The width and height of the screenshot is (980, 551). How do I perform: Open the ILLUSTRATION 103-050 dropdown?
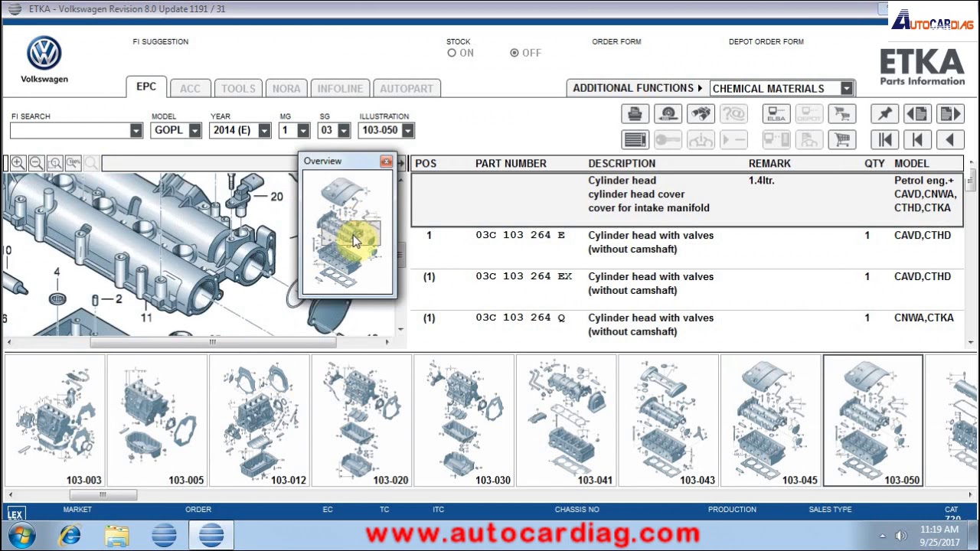click(x=407, y=131)
